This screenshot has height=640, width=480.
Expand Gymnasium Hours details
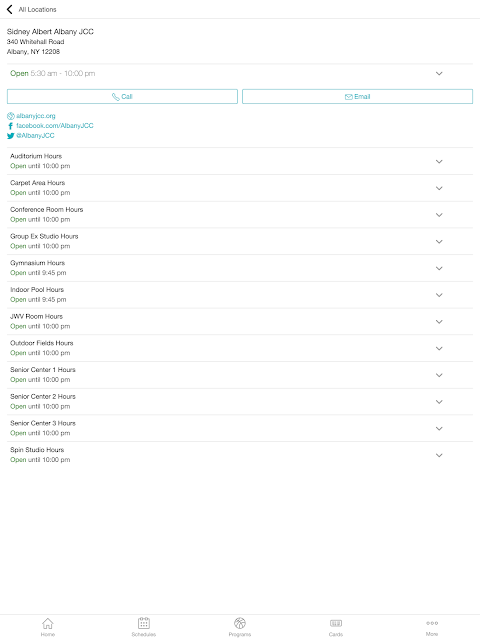pos(240,268)
